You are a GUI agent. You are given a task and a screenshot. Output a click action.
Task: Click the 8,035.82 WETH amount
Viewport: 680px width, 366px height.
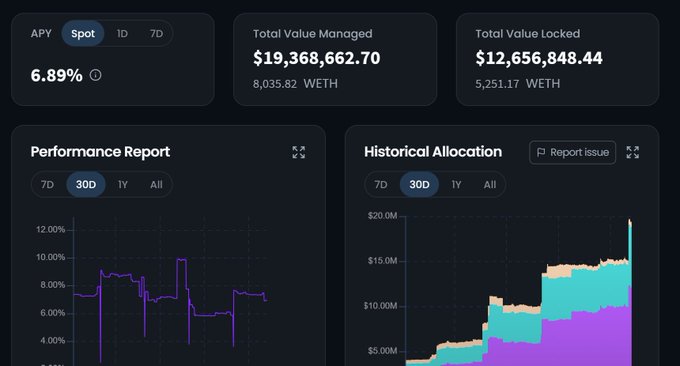(x=295, y=84)
